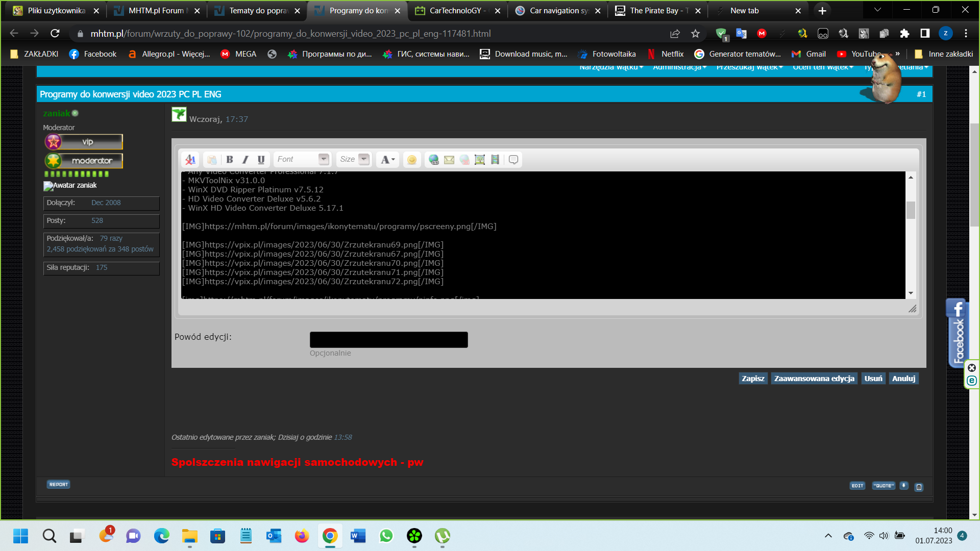Click the Insert Link globe icon
The width and height of the screenshot is (980, 551).
tap(434, 160)
